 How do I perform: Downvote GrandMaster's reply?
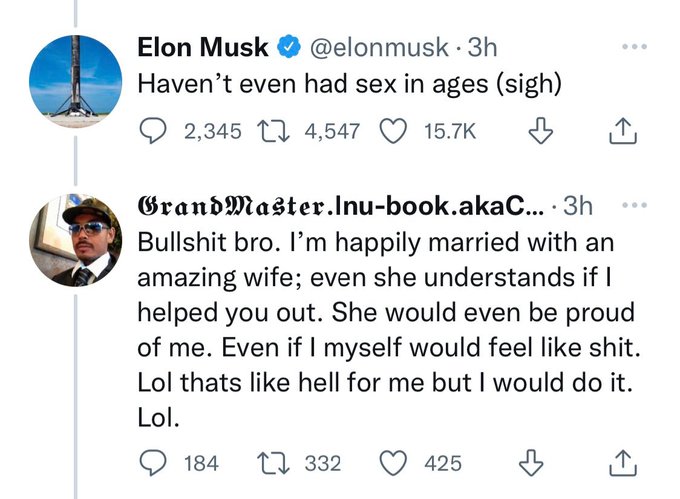click(x=531, y=463)
